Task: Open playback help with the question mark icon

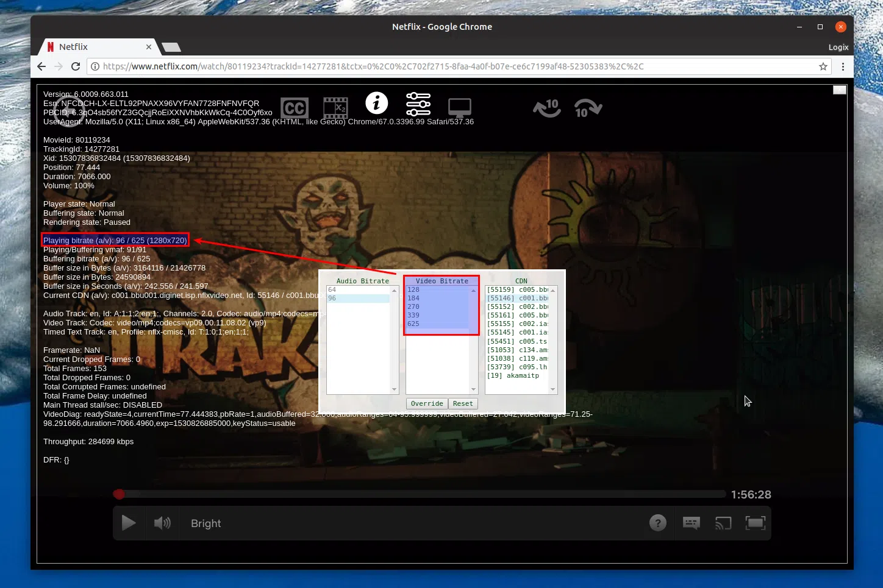Action: pyautogui.click(x=657, y=523)
